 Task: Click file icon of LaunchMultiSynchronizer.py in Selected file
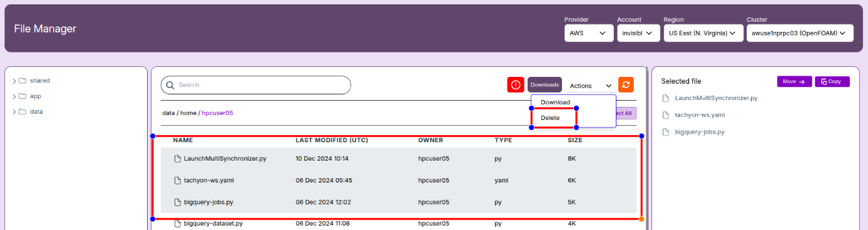tap(666, 98)
